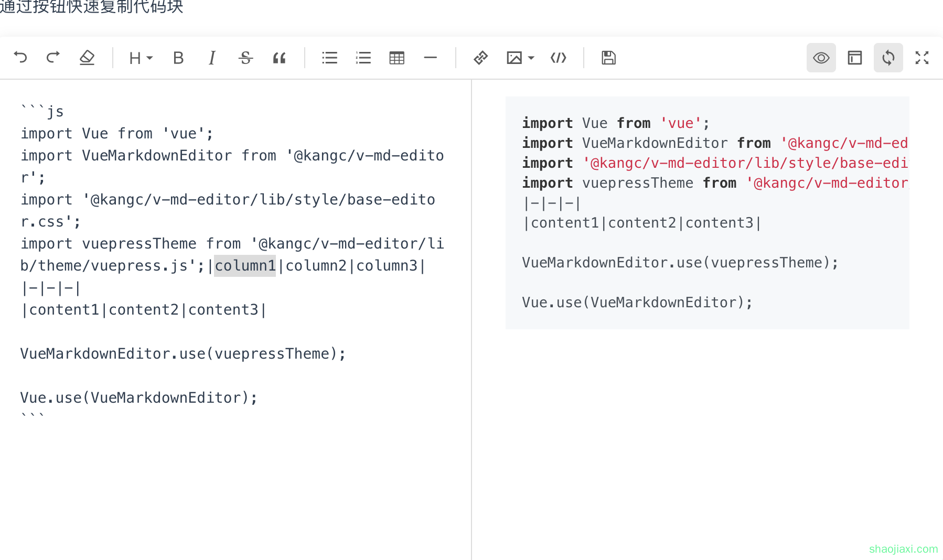The height and width of the screenshot is (560, 943).
Task: Click the highlighted 'column1' text in editor
Action: pos(245,266)
